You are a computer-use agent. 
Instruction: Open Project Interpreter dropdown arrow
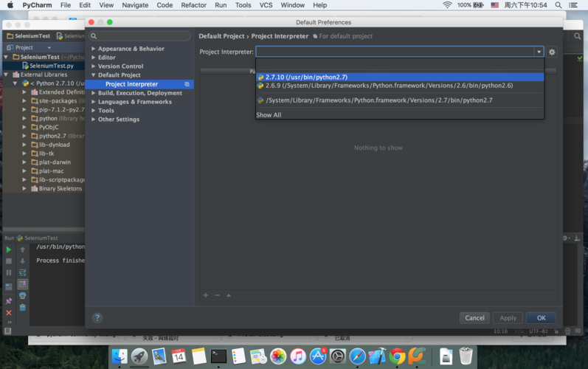pos(539,52)
